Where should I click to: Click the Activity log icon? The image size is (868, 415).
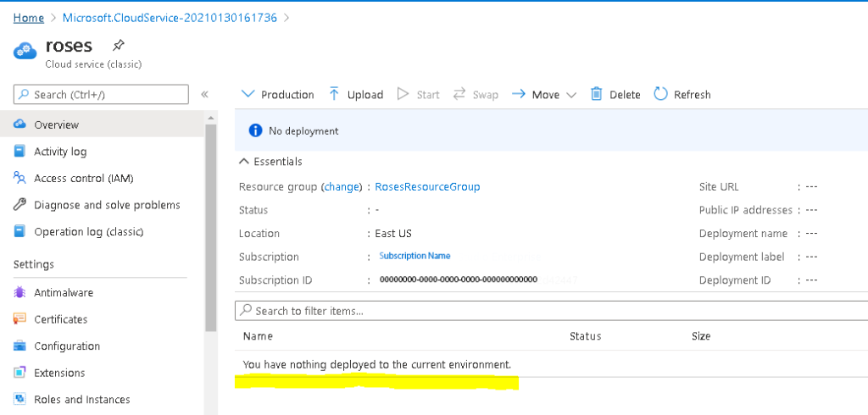(x=20, y=151)
